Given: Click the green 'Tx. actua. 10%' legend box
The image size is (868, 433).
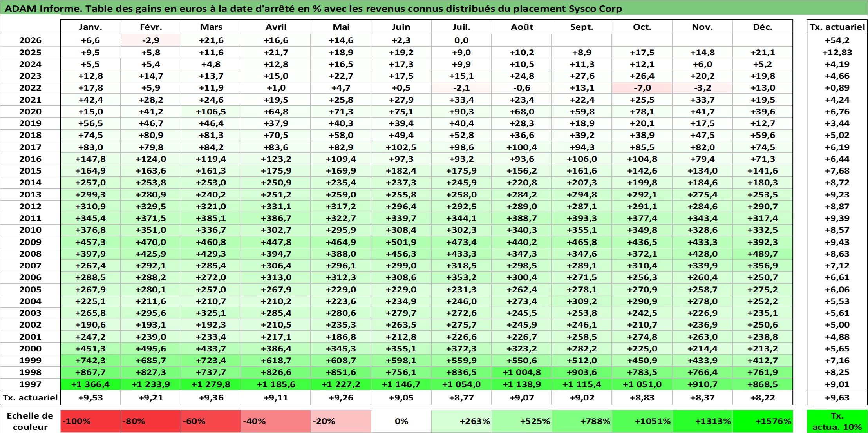Looking at the screenshot, I should click(x=837, y=421).
